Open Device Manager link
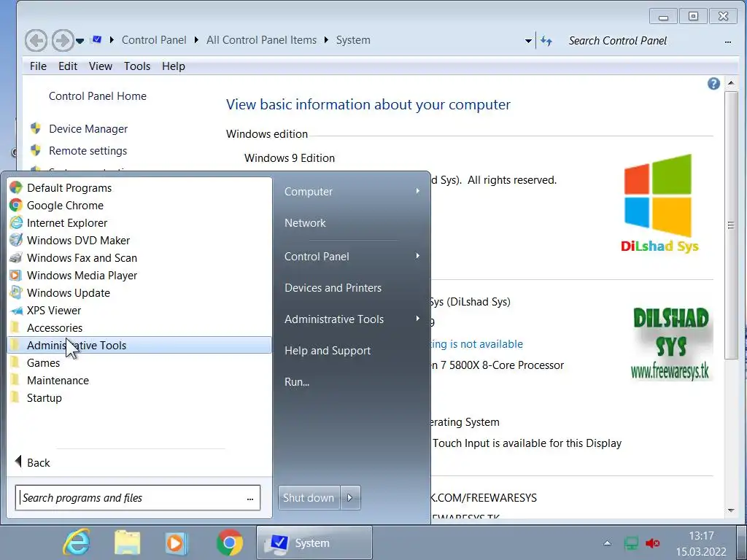The height and width of the screenshot is (560, 747). [88, 129]
